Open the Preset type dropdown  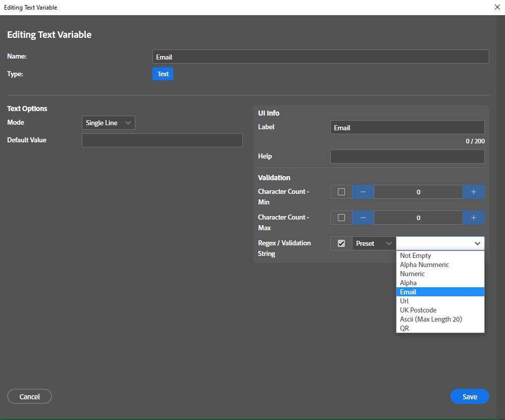click(x=374, y=243)
